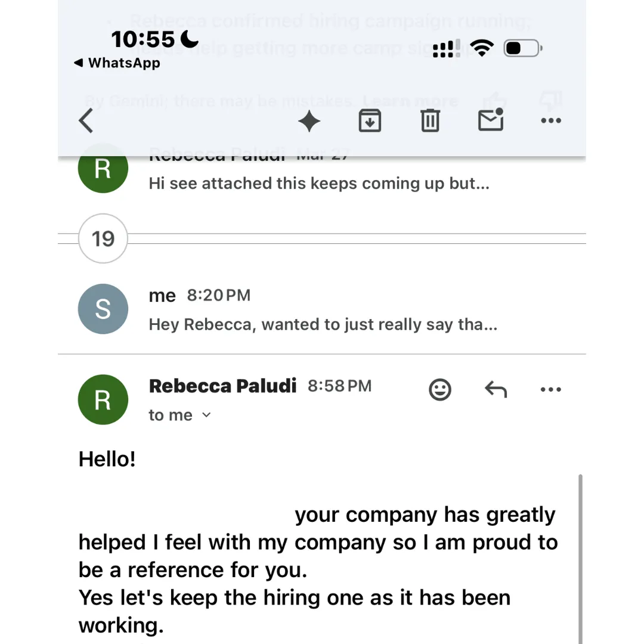Reply to Rebecca Paludi's 8:58 PM email
Image resolution: width=644 pixels, height=644 pixels.
[496, 389]
